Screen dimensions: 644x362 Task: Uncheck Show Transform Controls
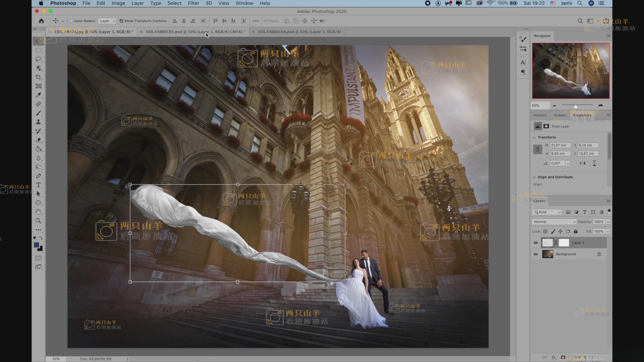click(x=121, y=21)
